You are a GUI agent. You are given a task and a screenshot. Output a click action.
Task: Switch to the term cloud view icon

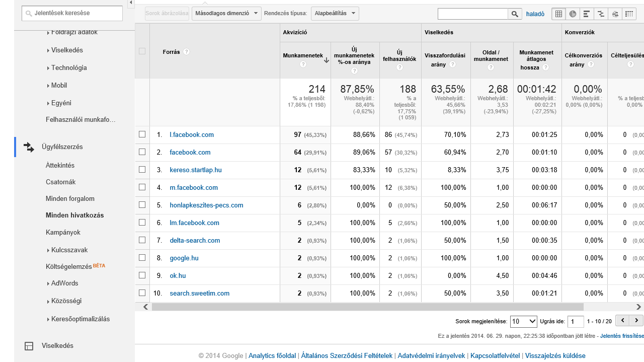pyautogui.click(x=615, y=14)
